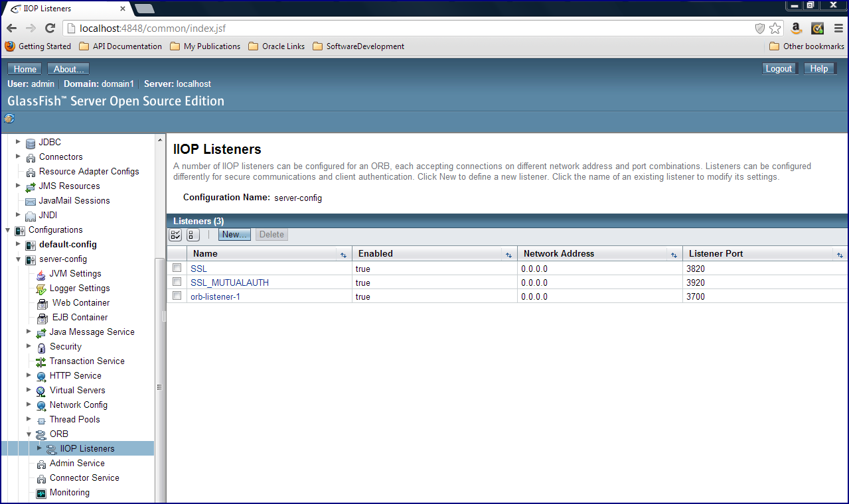Click the Java Message Service icon
This screenshot has width=849, height=504.
[x=41, y=332]
